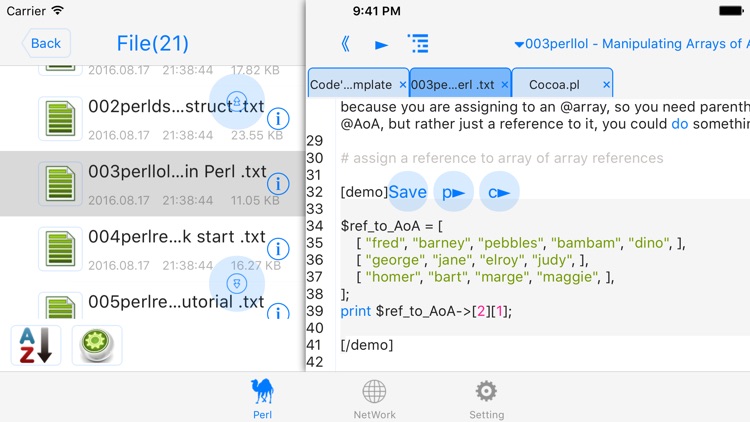Close the 003pe...erl .txt tab
750x422 pixels.
[x=505, y=85]
